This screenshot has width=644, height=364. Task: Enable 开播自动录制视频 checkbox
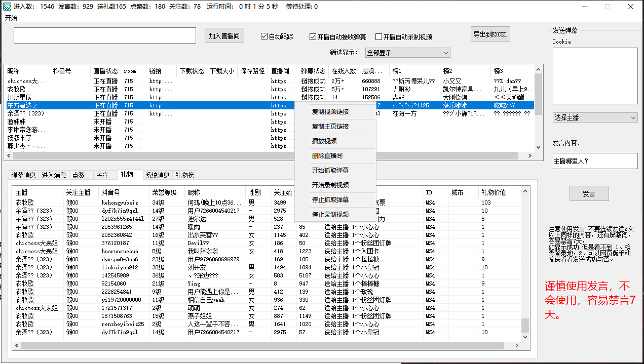coord(378,37)
